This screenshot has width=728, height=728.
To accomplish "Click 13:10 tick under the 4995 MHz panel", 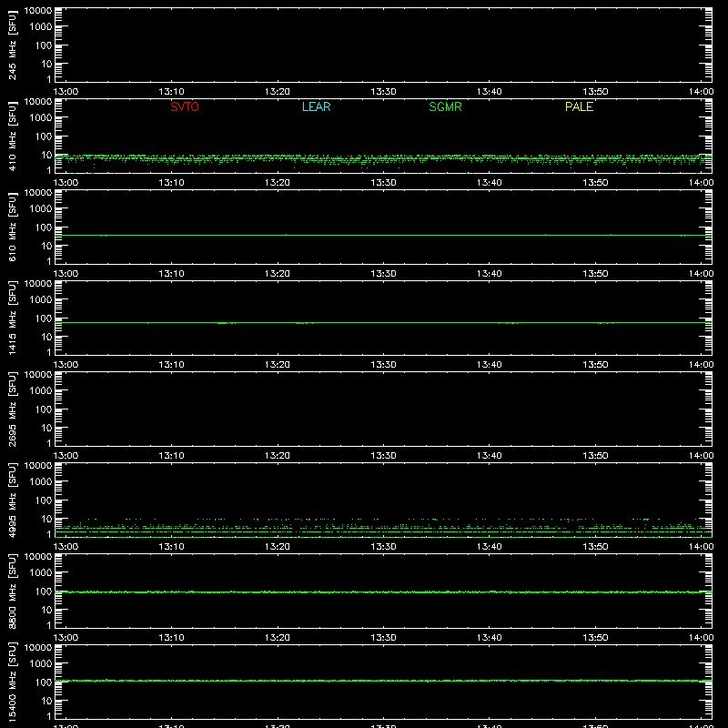I will pos(171,547).
